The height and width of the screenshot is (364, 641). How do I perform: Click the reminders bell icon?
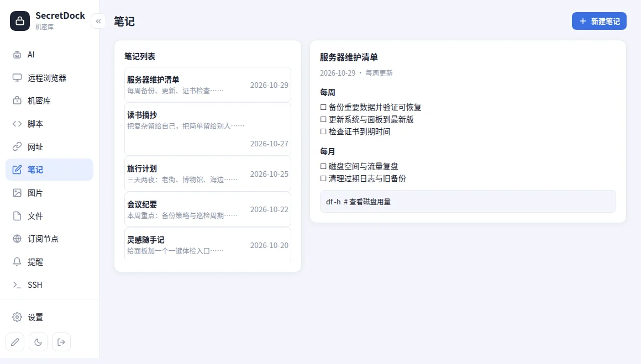[x=17, y=262]
